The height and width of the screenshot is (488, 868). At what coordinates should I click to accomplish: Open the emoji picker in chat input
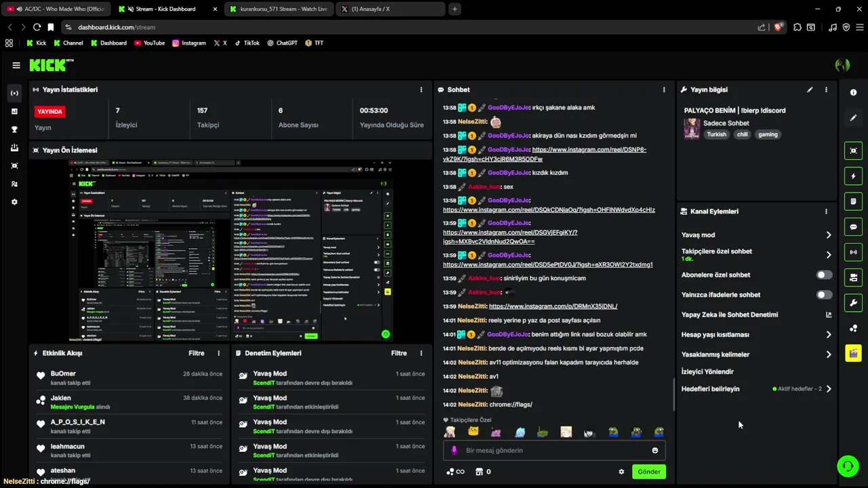click(x=655, y=450)
